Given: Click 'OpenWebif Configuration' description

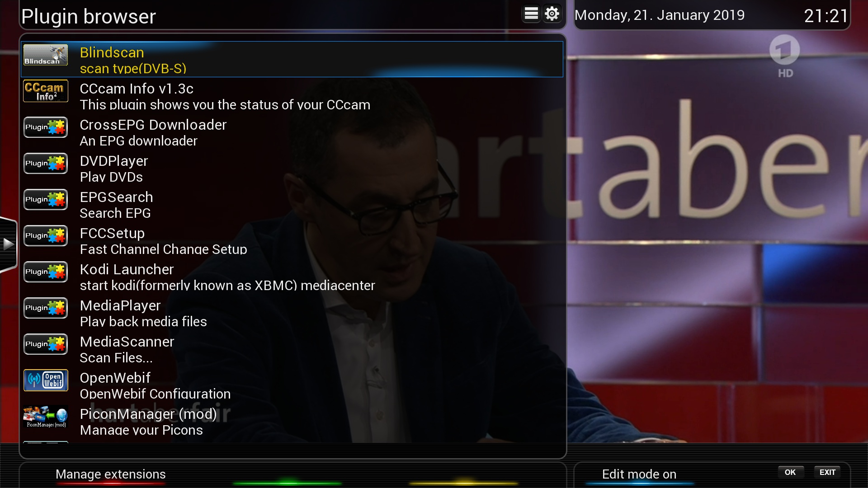Looking at the screenshot, I should click(x=155, y=394).
